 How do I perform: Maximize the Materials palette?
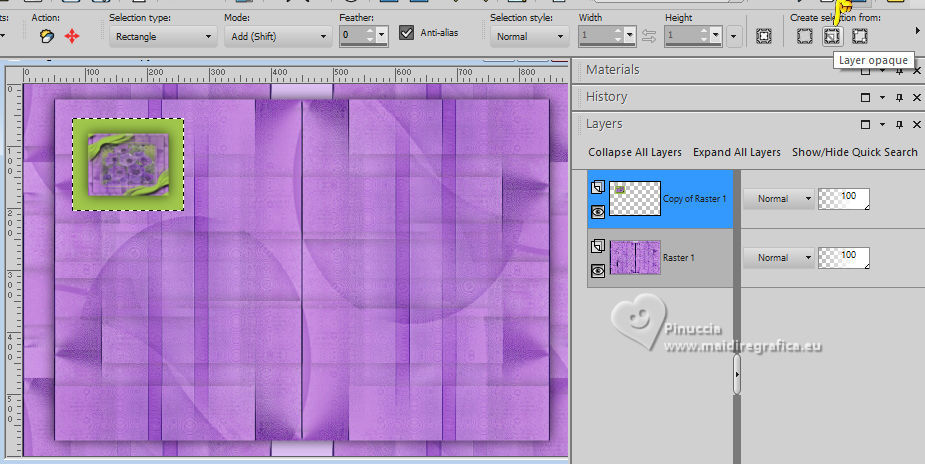[865, 71]
